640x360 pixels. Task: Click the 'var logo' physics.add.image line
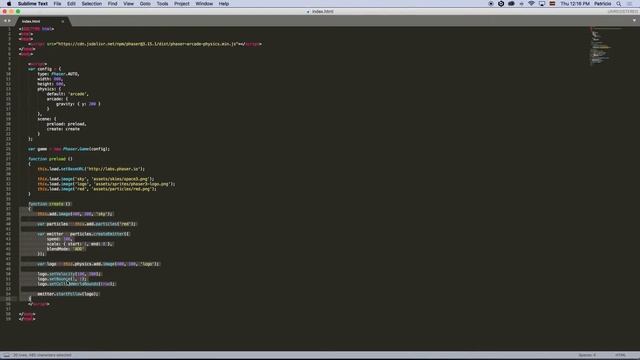(98, 264)
